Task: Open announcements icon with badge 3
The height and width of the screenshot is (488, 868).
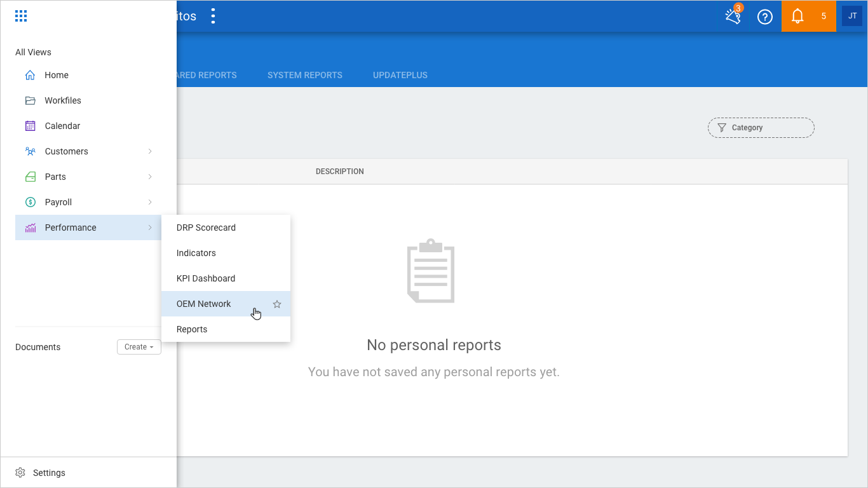Action: 733,16
